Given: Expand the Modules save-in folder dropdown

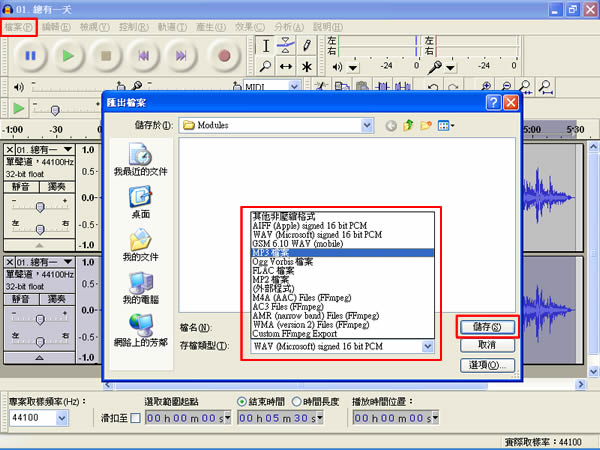Looking at the screenshot, I should click(x=367, y=126).
